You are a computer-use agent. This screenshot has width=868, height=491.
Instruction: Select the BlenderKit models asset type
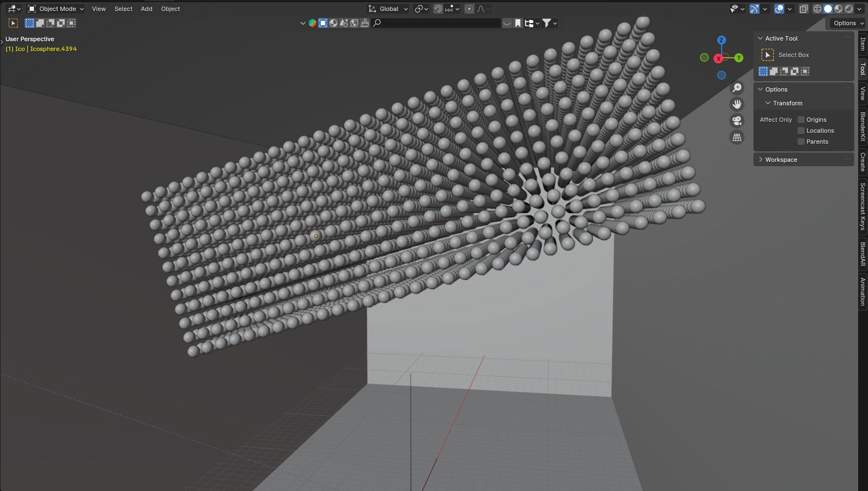[x=323, y=23]
